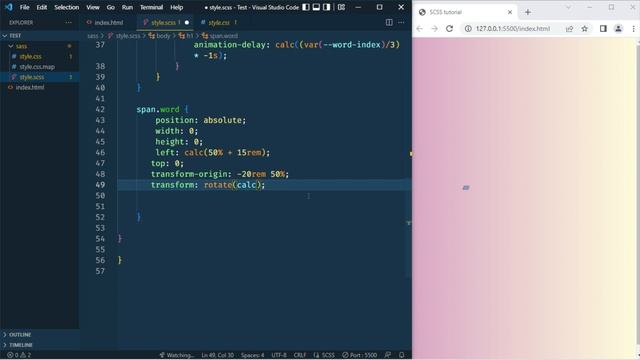Open the Run menu
The image size is (640, 360).
[x=127, y=7]
